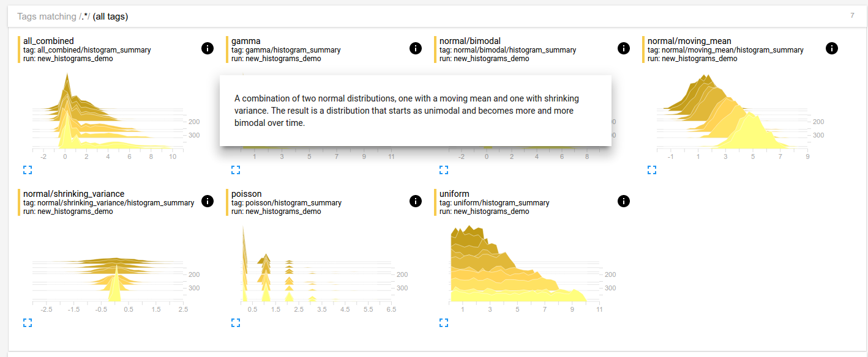
Task: Enlarge the normal/moving_mean histogram
Action: pyautogui.click(x=652, y=170)
